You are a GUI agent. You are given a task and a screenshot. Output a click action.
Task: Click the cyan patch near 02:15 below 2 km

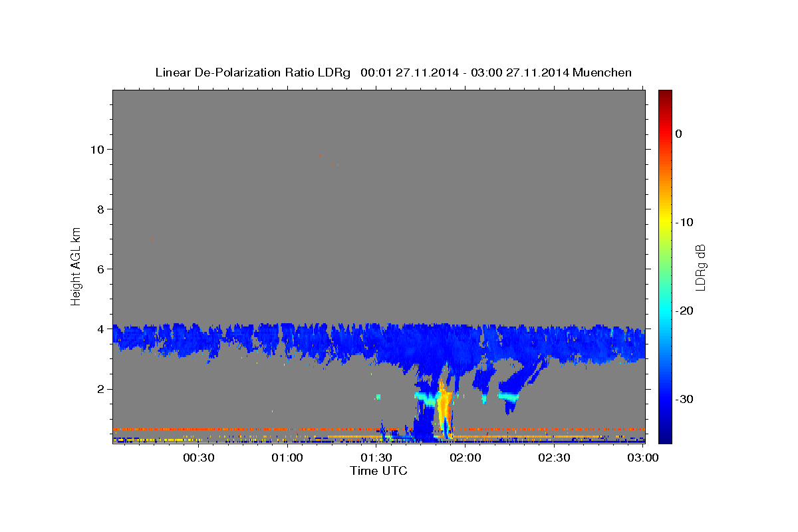coord(509,397)
